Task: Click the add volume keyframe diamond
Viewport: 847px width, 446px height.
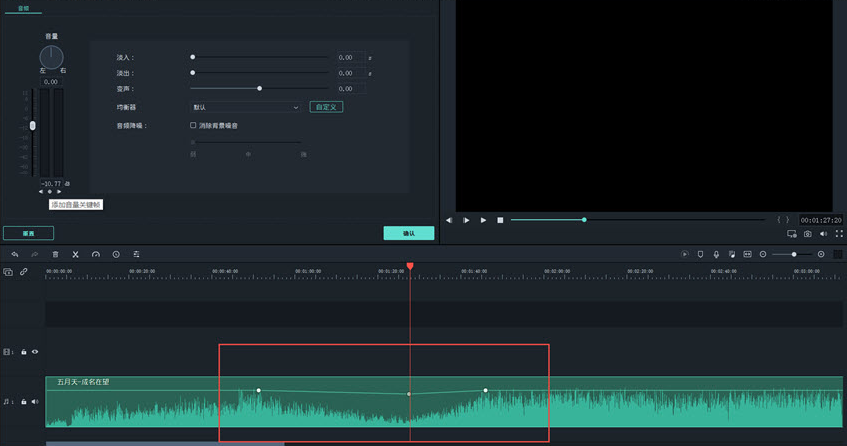Action: coord(49,192)
